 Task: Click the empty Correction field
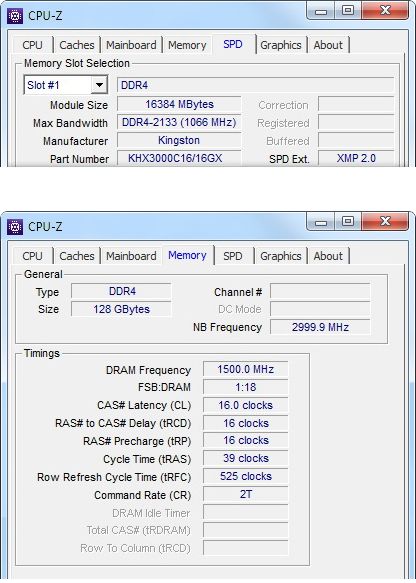coord(356,104)
